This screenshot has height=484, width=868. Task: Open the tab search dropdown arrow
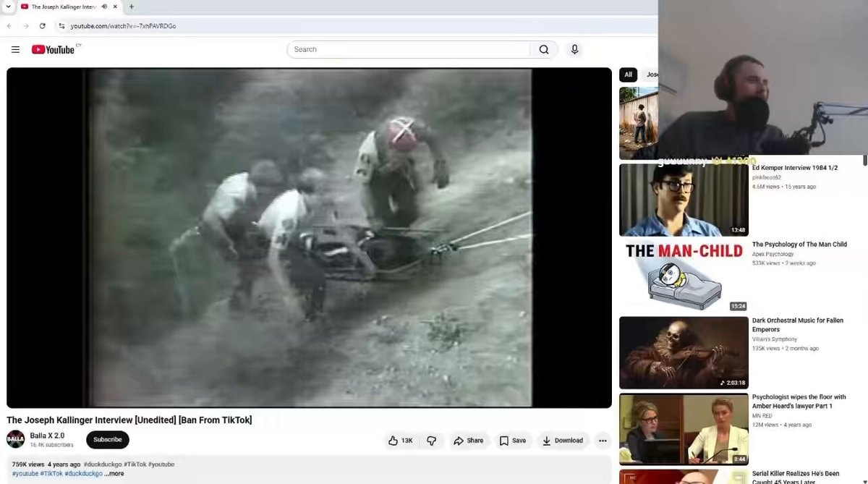click(x=7, y=7)
